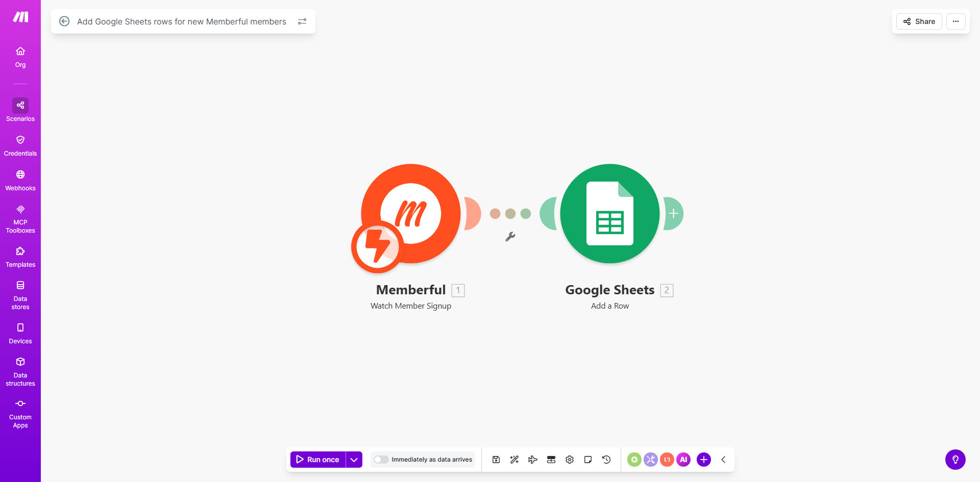The width and height of the screenshot is (980, 482).
Task: Open the Templates section
Action: click(20, 257)
